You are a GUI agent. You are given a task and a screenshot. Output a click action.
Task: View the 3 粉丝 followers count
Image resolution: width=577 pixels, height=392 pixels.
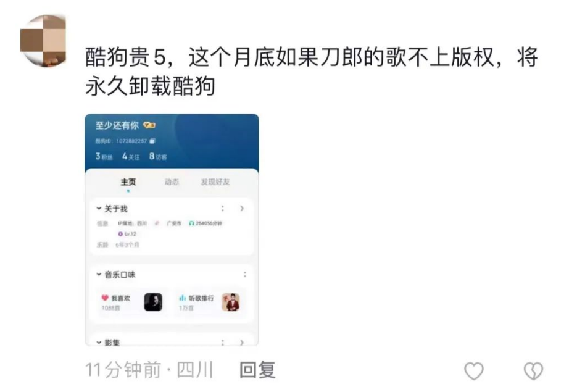[104, 156]
